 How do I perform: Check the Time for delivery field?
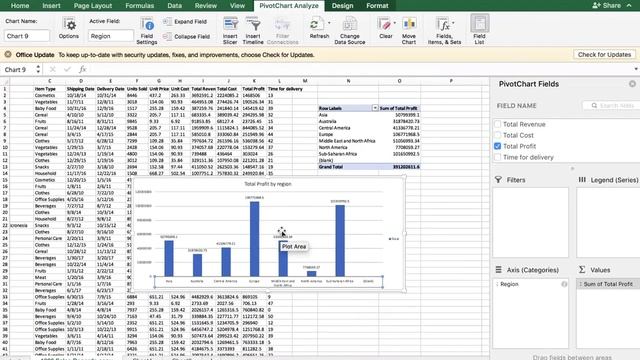click(x=497, y=157)
